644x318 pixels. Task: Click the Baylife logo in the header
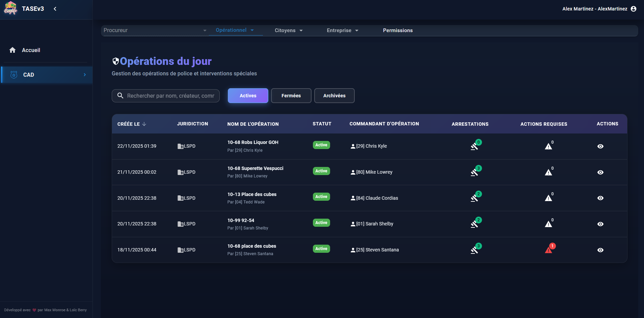tap(10, 8)
